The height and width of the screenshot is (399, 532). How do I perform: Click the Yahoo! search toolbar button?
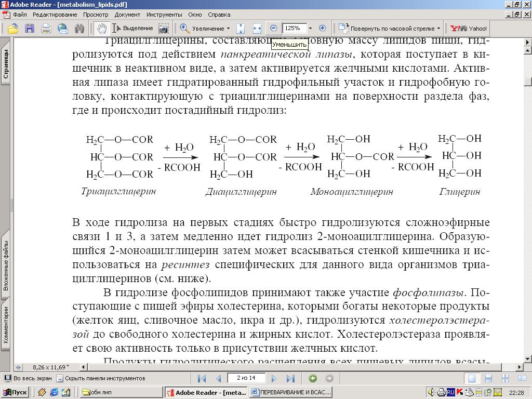469,29
